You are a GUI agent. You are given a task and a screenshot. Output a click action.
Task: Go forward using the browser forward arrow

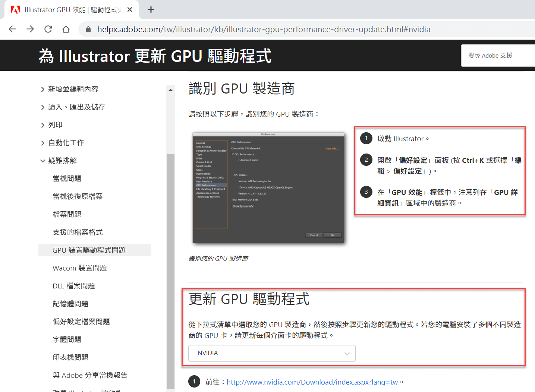pyautogui.click(x=30, y=29)
